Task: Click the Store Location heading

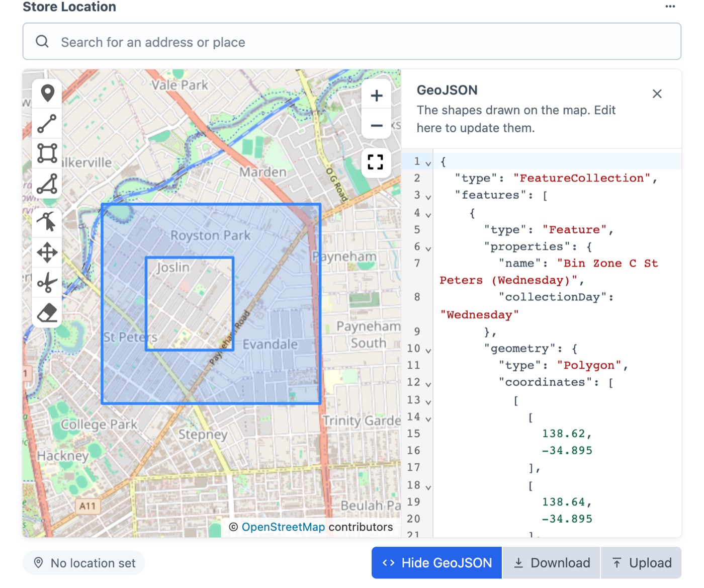Action: coord(69,7)
